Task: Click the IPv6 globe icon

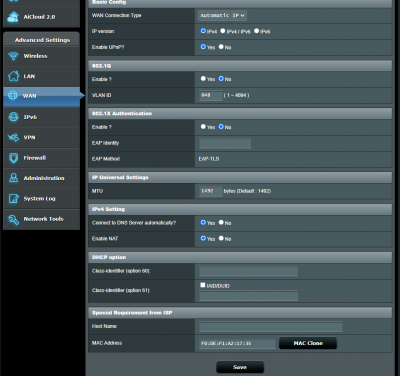Action: (x=13, y=117)
